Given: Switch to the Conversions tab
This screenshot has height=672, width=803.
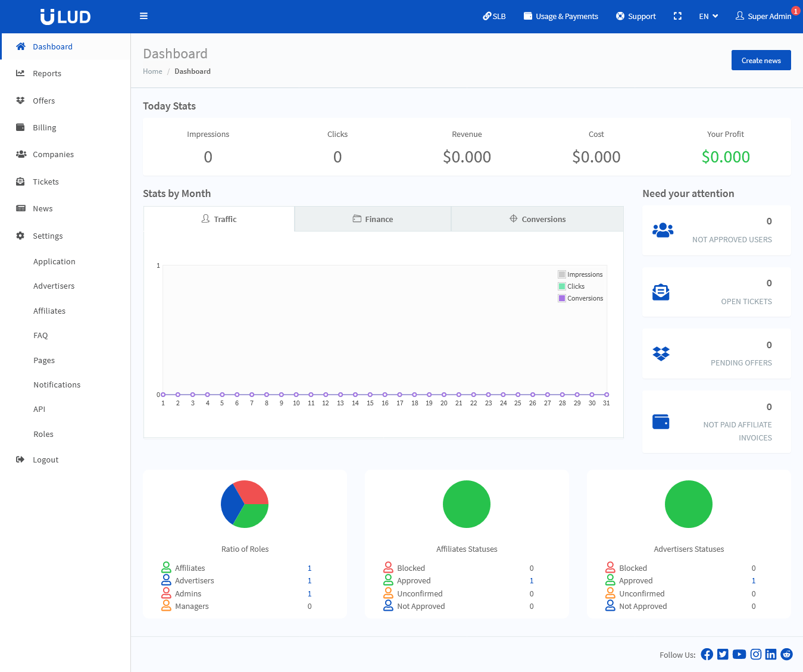Looking at the screenshot, I should 537,219.
